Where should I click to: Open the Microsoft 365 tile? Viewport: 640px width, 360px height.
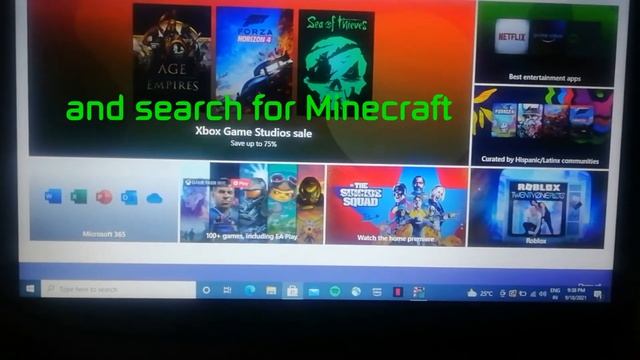pos(104,199)
